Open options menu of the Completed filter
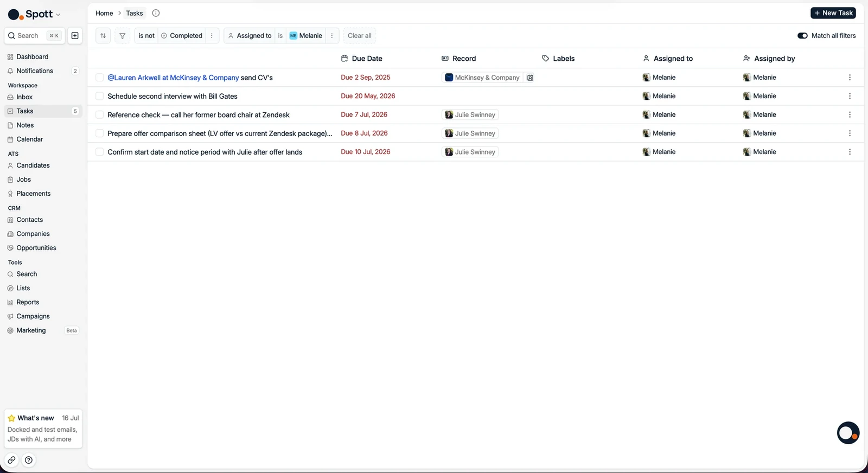868x473 pixels. (x=212, y=36)
